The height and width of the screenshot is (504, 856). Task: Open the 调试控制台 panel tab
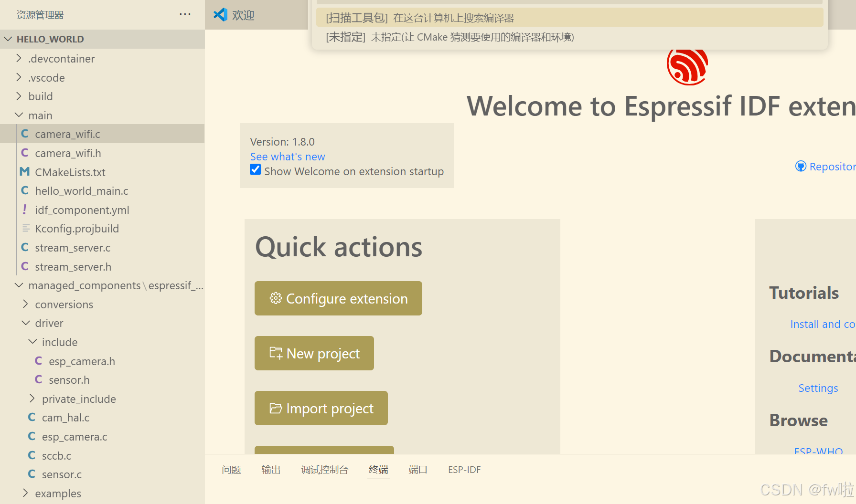coord(325,470)
